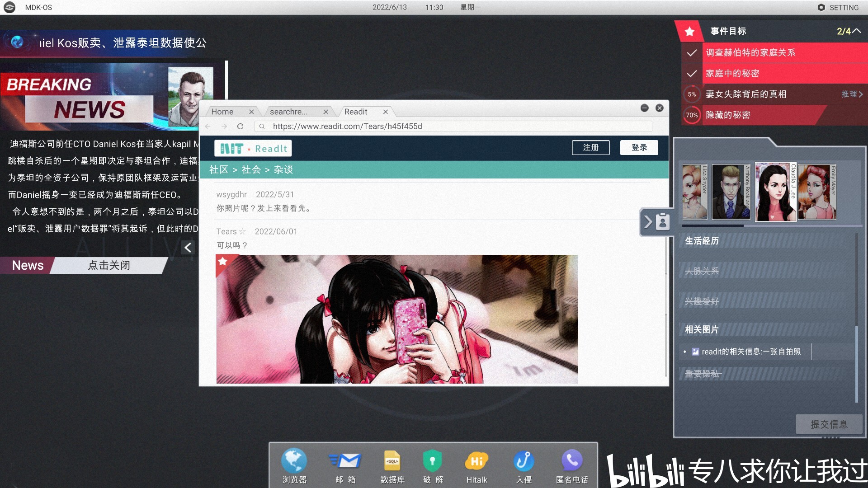Click the 登录 login button

(x=639, y=148)
